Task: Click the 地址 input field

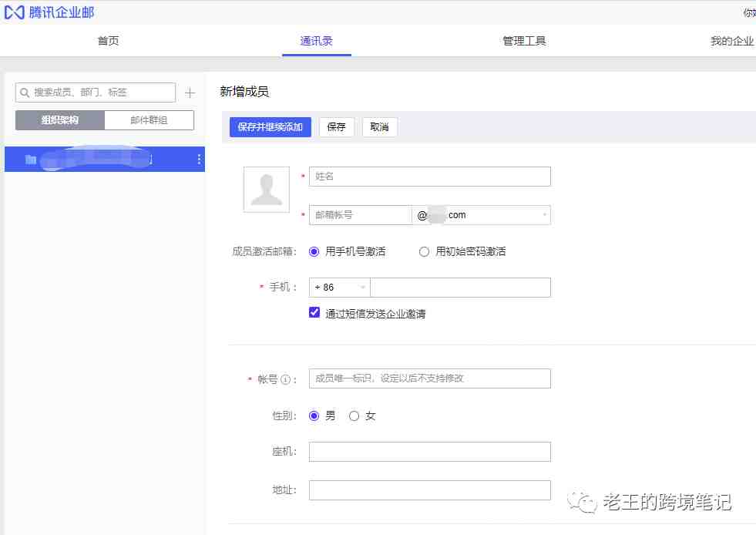Action: pyautogui.click(x=429, y=490)
